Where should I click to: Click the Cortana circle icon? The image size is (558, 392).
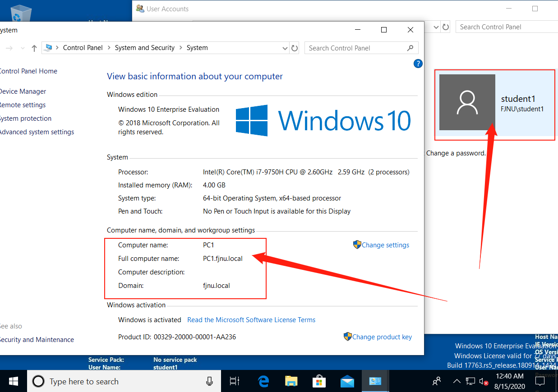38,382
